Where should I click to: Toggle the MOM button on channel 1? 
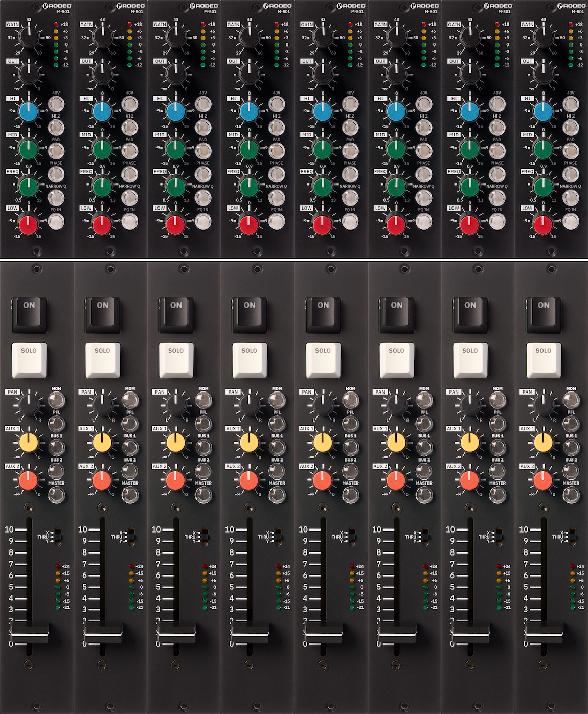pos(56,400)
